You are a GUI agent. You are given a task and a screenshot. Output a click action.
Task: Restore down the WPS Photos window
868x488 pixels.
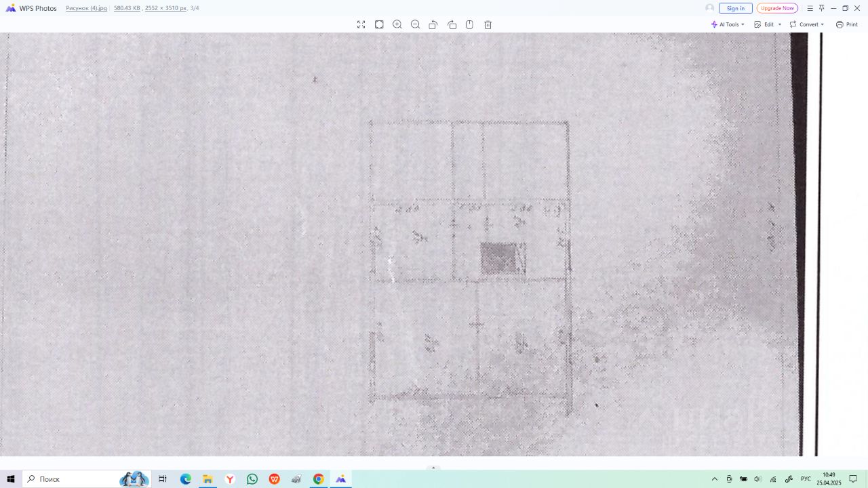[845, 8]
